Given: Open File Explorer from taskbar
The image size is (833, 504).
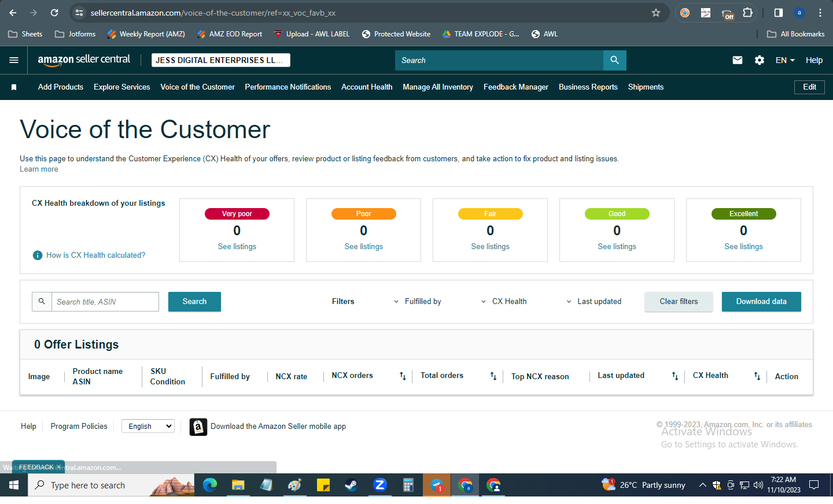Looking at the screenshot, I should (238, 485).
